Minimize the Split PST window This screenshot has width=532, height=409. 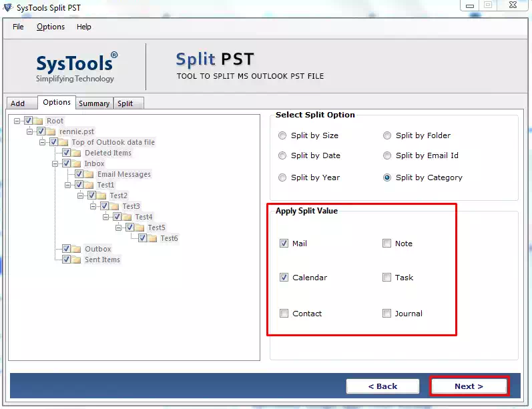click(469, 5)
